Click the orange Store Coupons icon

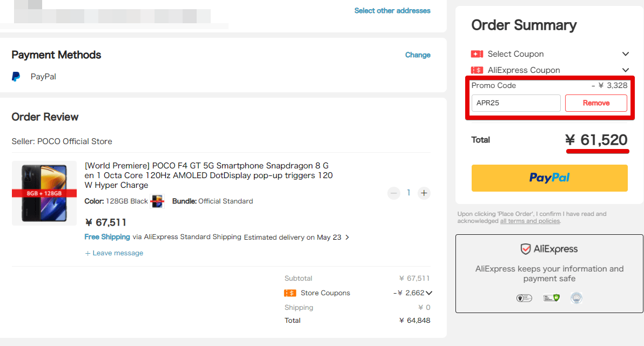[290, 293]
